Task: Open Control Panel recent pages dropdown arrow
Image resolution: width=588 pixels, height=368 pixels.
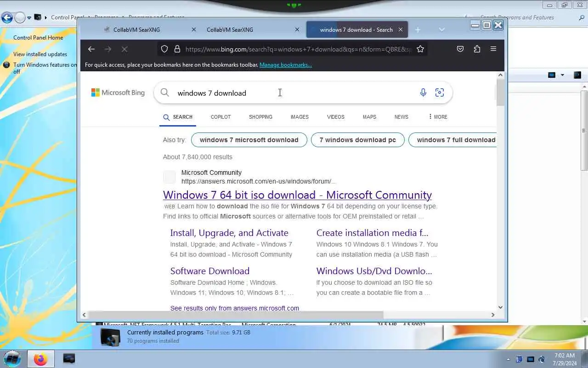Action: (29, 18)
